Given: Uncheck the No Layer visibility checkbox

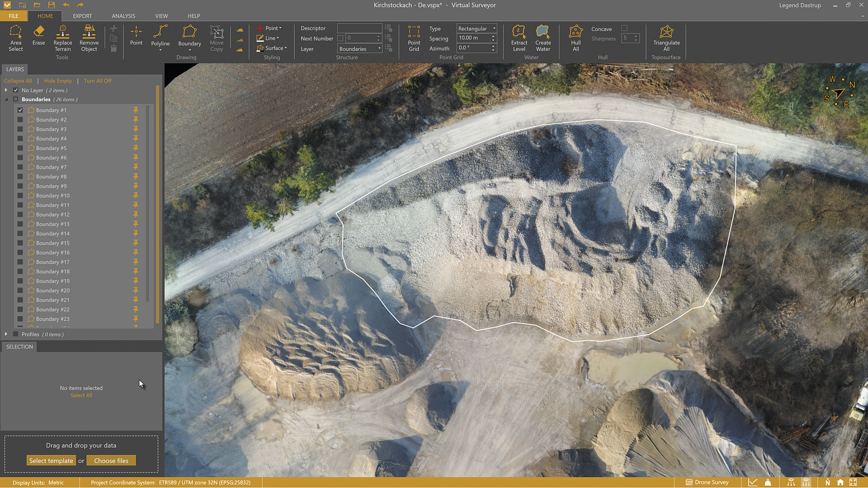Looking at the screenshot, I should pos(15,90).
